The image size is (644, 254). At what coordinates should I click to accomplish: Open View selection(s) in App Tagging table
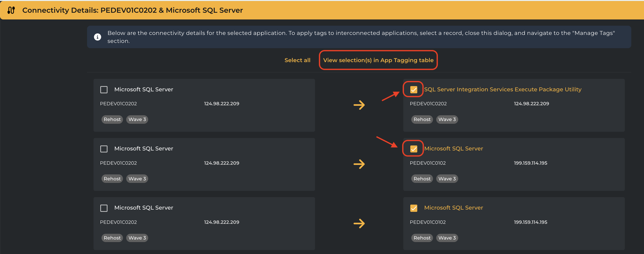click(378, 60)
